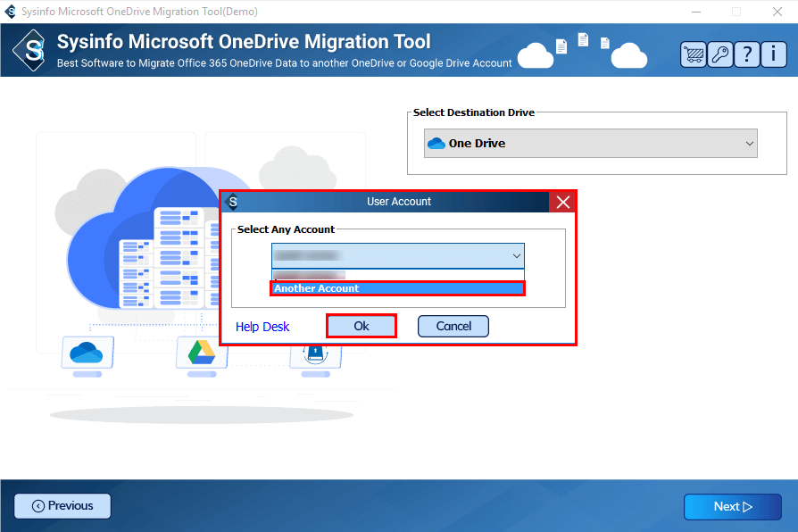Open the shopping cart buy icon

[694, 54]
